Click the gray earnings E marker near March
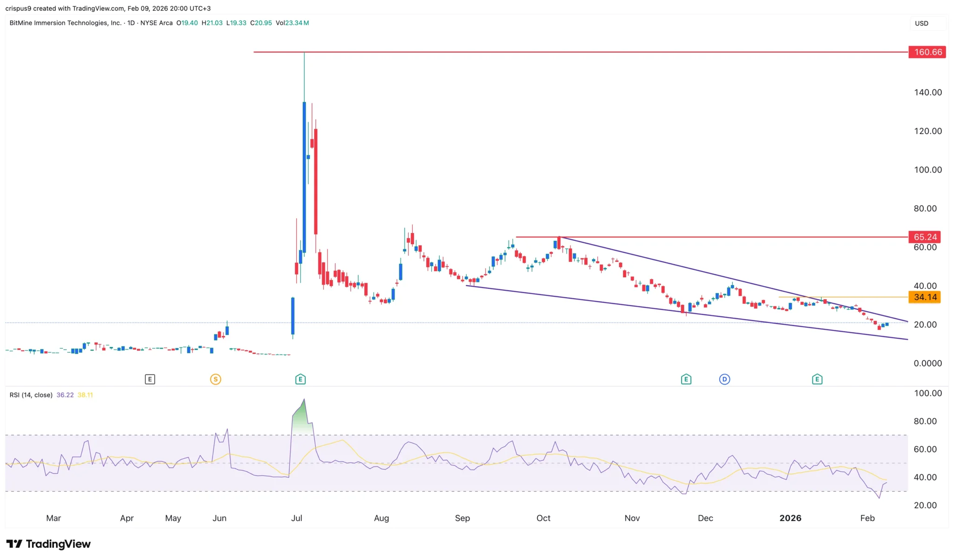Viewport: 954px width, 560px height. tap(150, 379)
